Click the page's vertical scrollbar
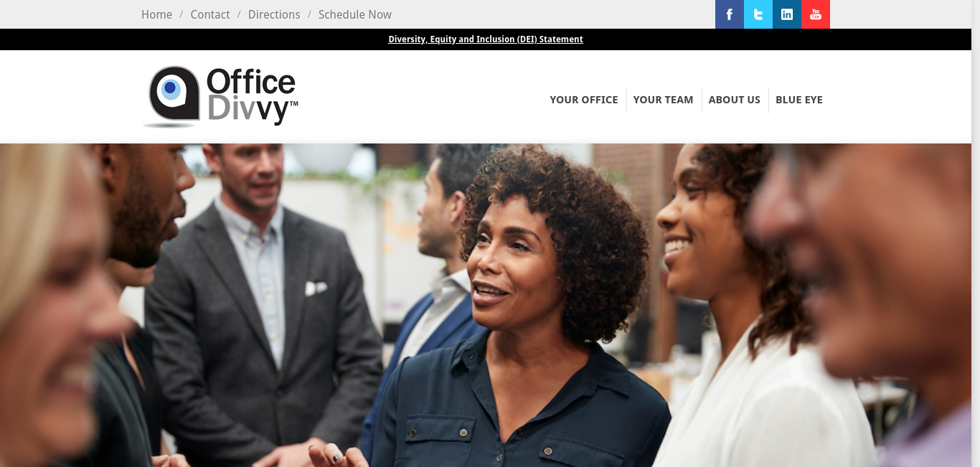 (x=976, y=233)
